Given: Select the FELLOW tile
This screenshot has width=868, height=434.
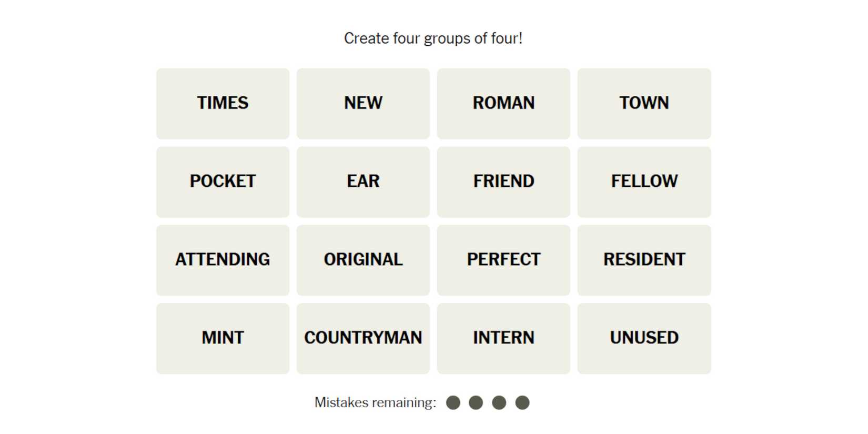Looking at the screenshot, I should (644, 181).
